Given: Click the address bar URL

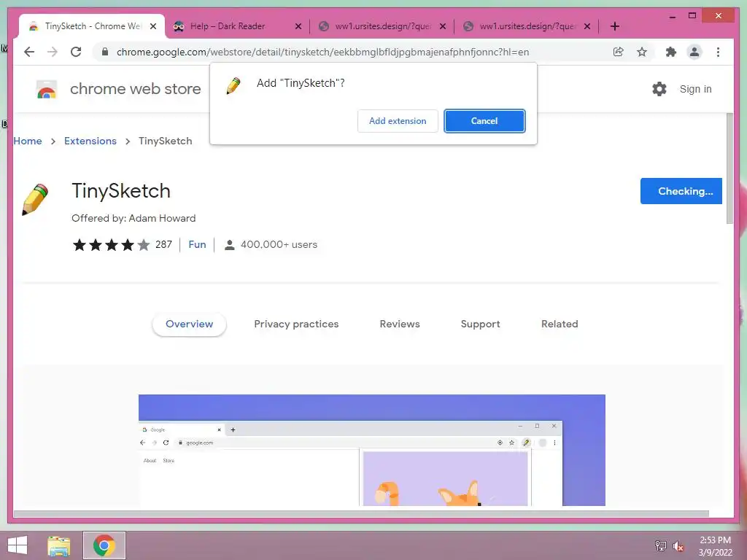Looking at the screenshot, I should click(322, 52).
